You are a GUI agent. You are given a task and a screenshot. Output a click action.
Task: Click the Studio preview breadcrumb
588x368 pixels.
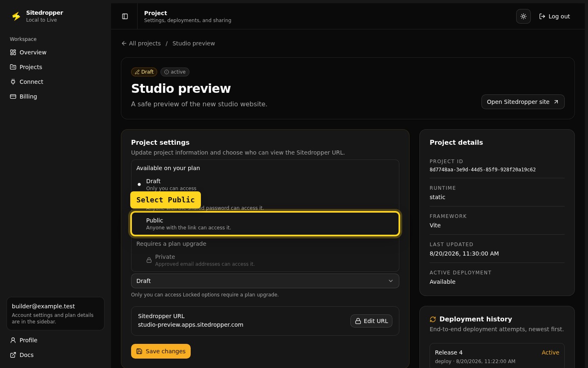pyautogui.click(x=194, y=43)
